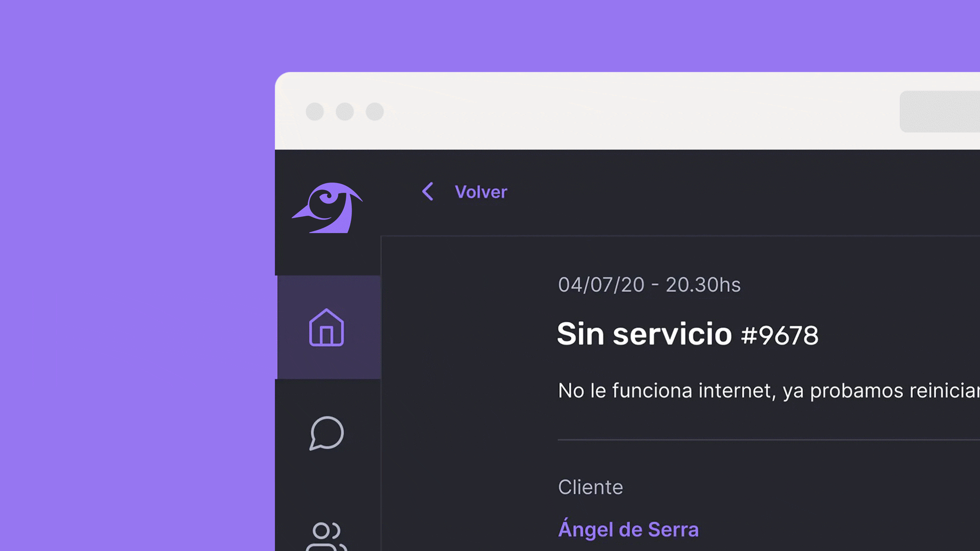Open the chat messages sidebar icon
980x551 pixels.
(327, 433)
